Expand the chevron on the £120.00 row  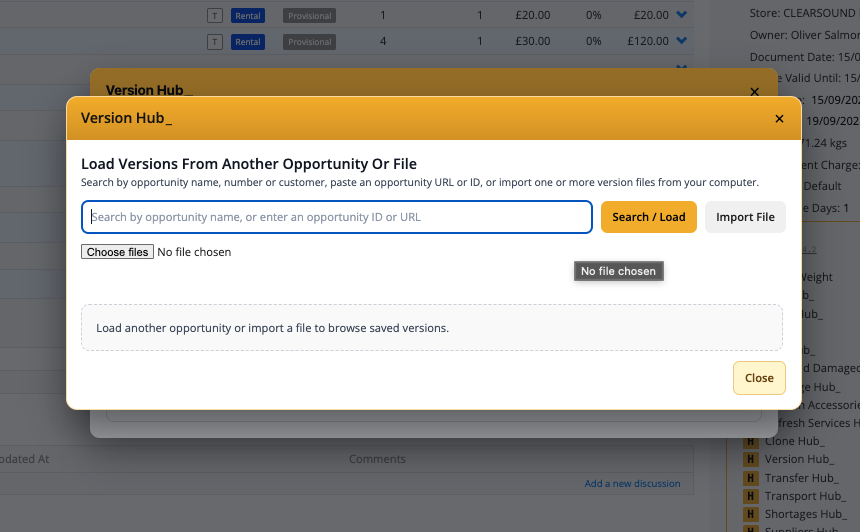pyautogui.click(x=681, y=41)
